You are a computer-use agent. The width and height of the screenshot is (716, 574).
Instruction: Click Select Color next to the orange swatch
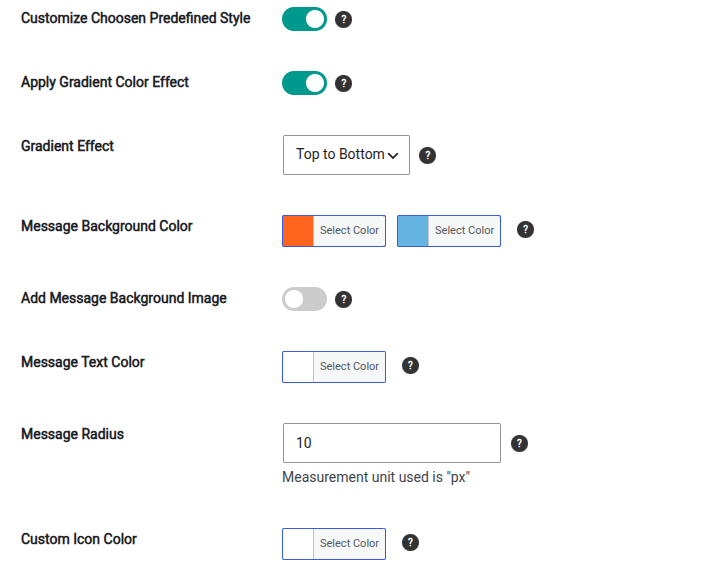coord(349,231)
